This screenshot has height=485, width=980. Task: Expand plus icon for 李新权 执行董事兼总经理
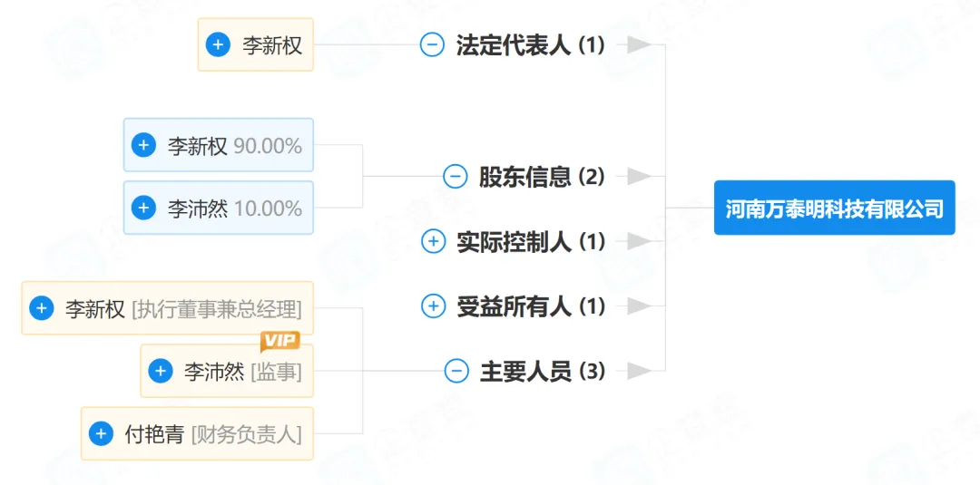pos(42,308)
